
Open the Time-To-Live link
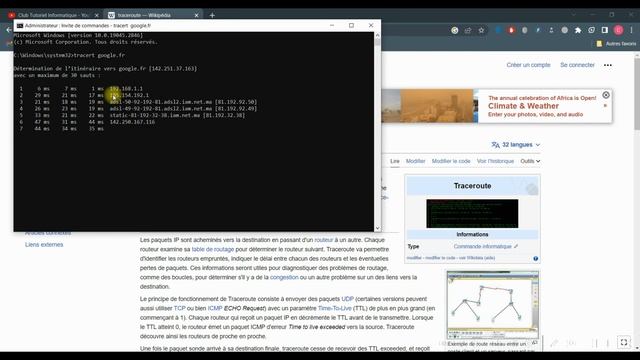click(335, 309)
